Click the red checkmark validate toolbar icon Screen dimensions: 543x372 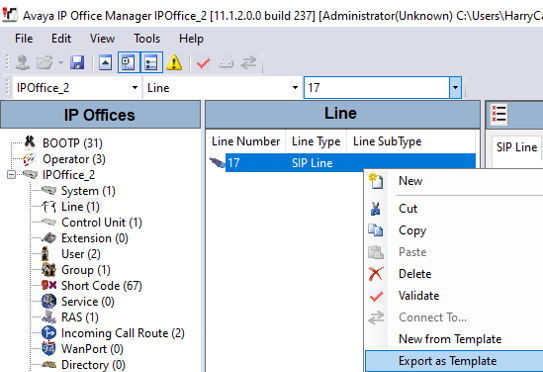click(x=203, y=63)
